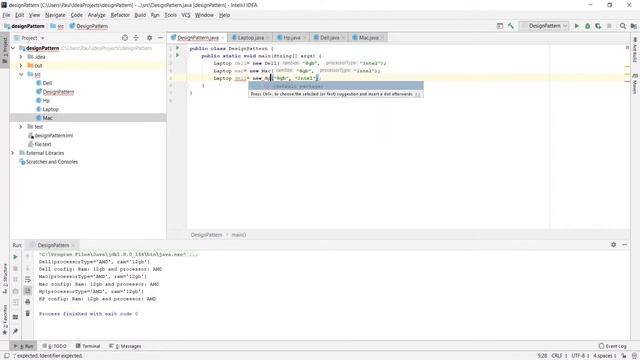Rerun DesignPattern in Run panel
640x360 pixels.
click(x=15, y=257)
